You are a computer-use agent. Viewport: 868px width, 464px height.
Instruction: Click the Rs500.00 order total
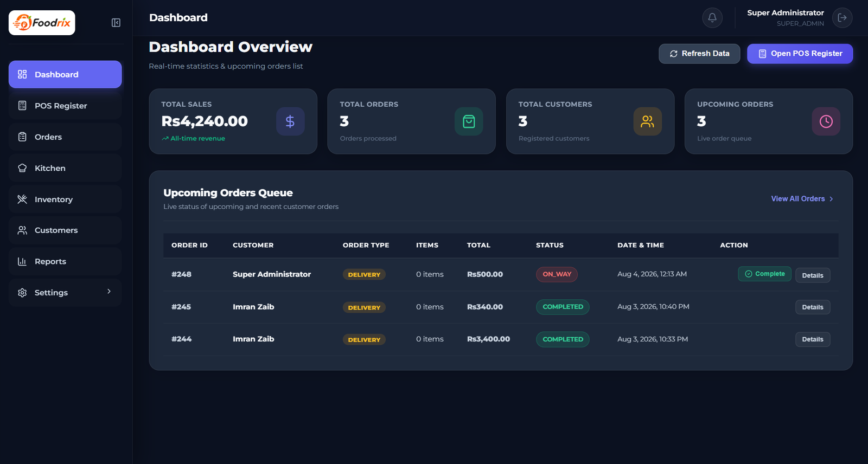(x=485, y=274)
